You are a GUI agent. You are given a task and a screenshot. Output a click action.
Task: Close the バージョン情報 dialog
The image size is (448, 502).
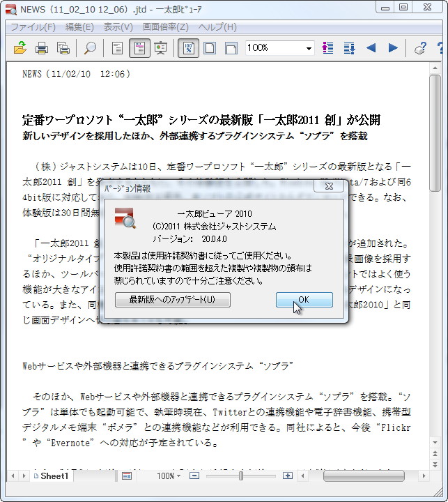(x=329, y=186)
